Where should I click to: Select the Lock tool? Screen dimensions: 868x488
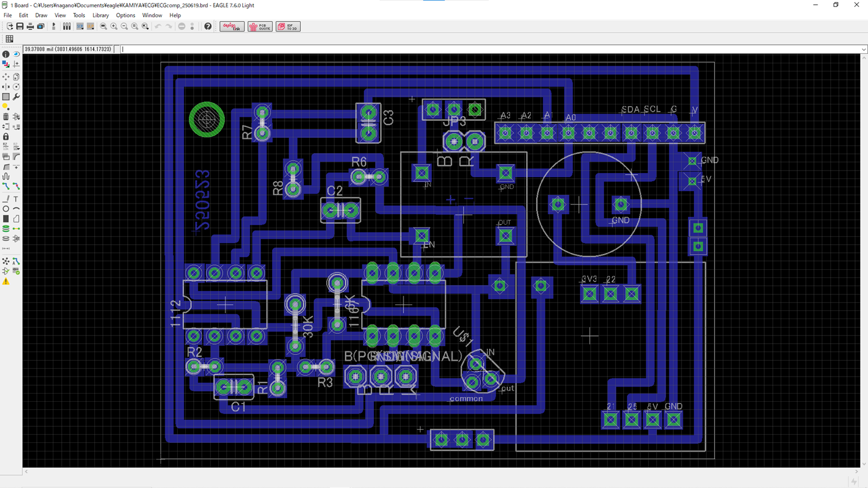6,137
